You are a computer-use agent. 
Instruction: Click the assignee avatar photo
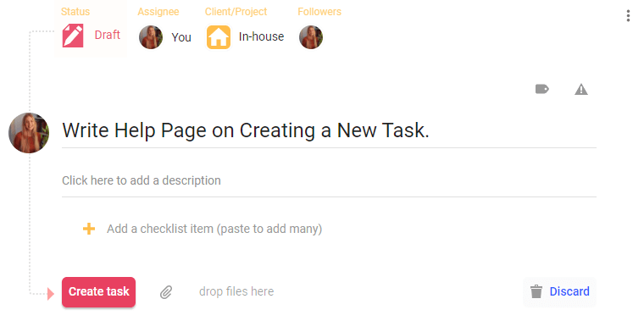pos(151,37)
